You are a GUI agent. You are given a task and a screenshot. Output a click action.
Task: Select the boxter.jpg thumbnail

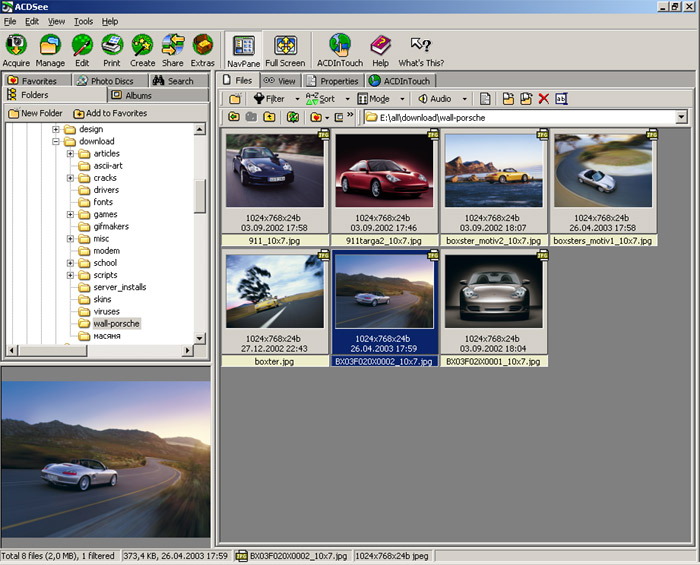(x=275, y=308)
